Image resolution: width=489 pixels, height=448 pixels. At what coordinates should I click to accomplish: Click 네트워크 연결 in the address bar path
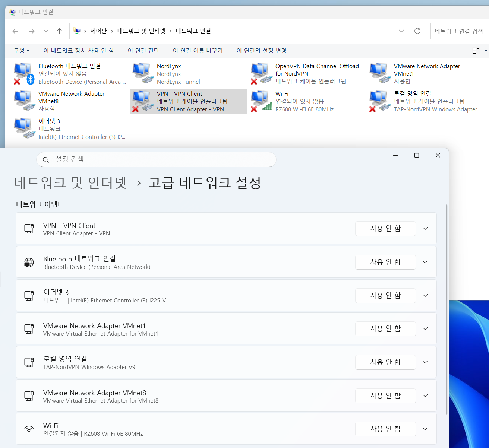click(193, 31)
